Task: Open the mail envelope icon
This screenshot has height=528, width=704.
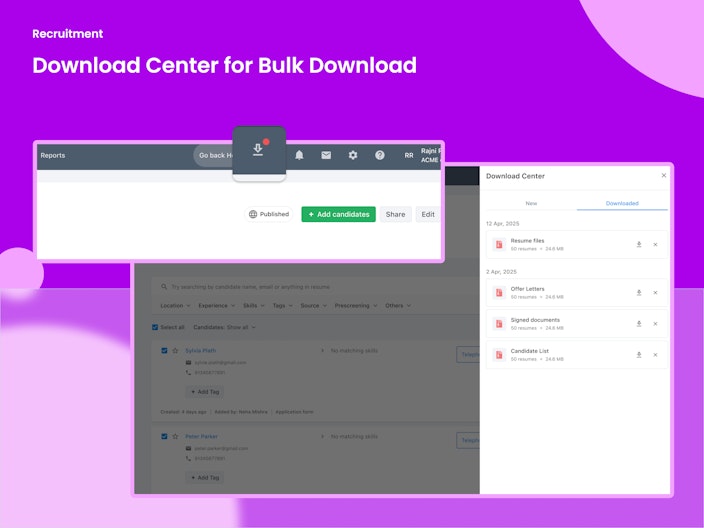Action: coord(326,155)
